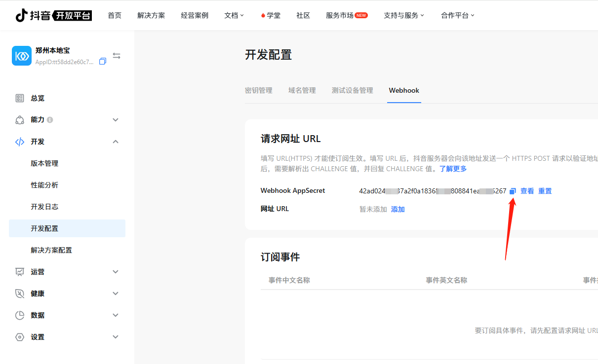Copy the AppID with the copy icon

click(x=103, y=62)
